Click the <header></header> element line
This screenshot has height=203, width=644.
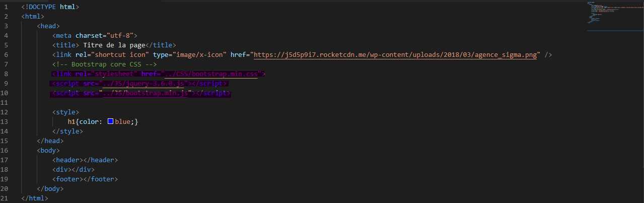(85, 160)
